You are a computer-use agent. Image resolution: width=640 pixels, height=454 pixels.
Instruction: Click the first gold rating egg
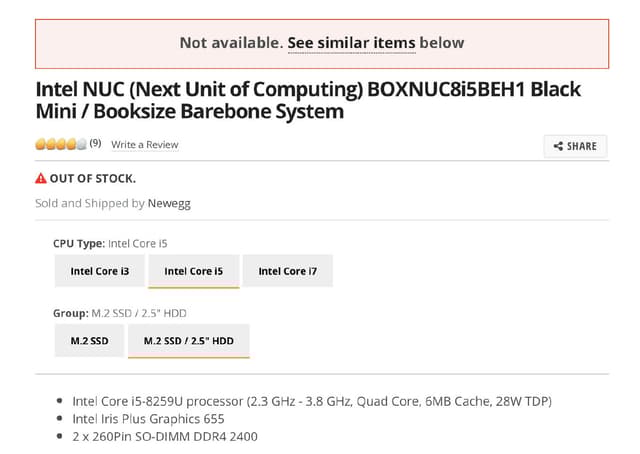[41, 144]
